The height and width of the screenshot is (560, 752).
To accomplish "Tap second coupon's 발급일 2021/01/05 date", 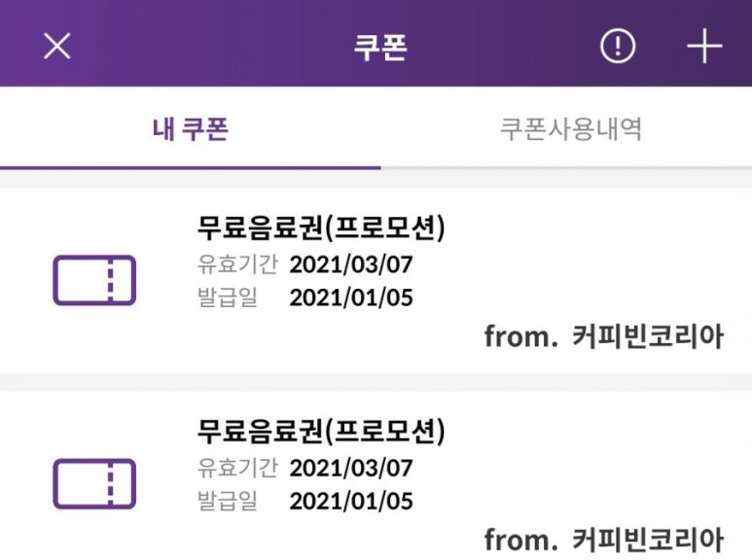I will pos(351,501).
